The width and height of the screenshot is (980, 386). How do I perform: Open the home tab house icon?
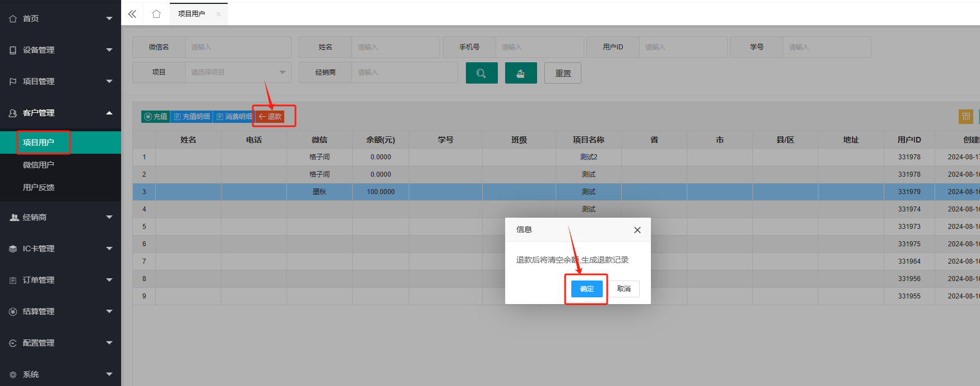click(156, 14)
